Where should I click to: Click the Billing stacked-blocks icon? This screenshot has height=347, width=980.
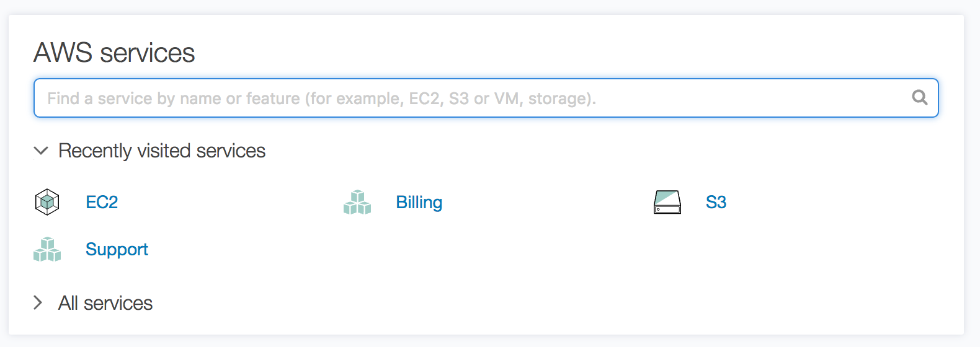[x=357, y=203]
